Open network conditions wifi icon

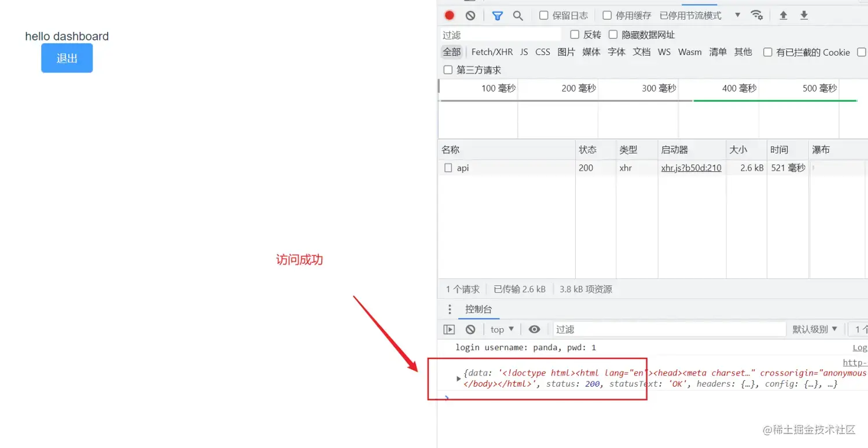(756, 15)
